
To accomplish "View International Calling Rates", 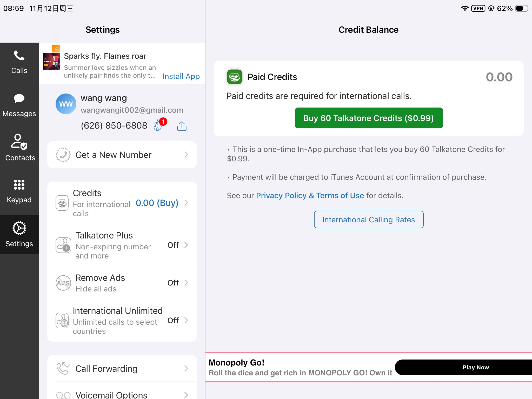I will tap(369, 220).
